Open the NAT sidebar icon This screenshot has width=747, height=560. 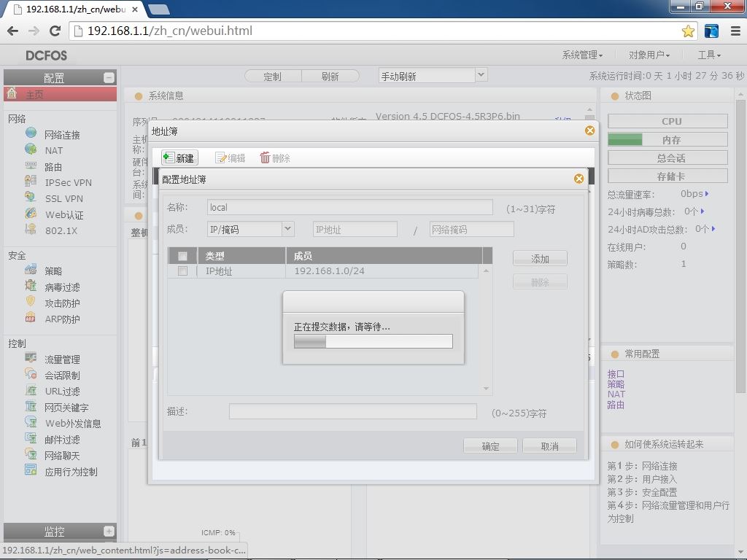click(31, 149)
